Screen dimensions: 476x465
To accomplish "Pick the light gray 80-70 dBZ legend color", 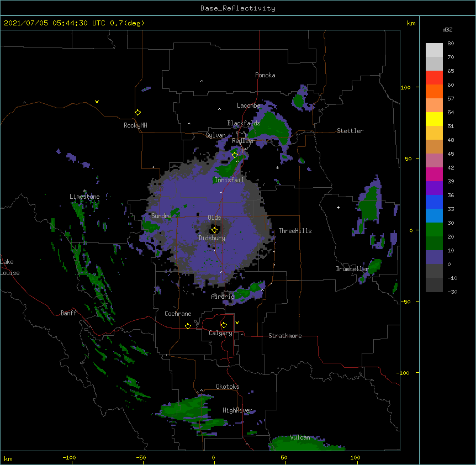I will 434,50.
